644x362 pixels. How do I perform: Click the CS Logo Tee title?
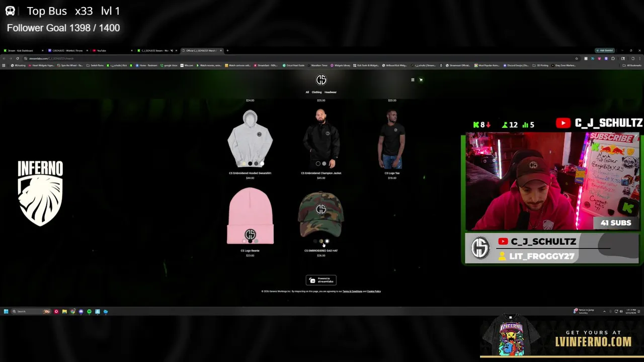(392, 173)
